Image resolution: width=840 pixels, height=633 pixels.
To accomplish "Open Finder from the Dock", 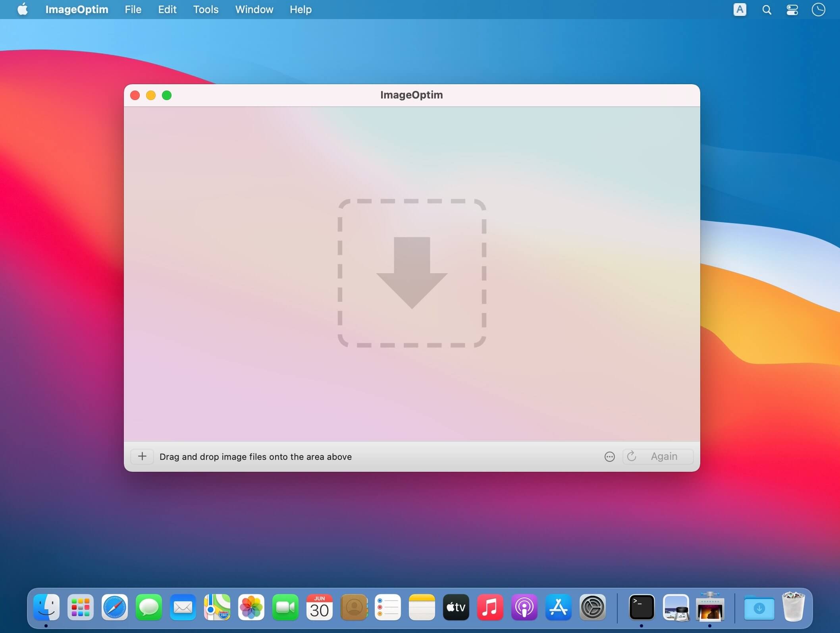I will pyautogui.click(x=46, y=607).
